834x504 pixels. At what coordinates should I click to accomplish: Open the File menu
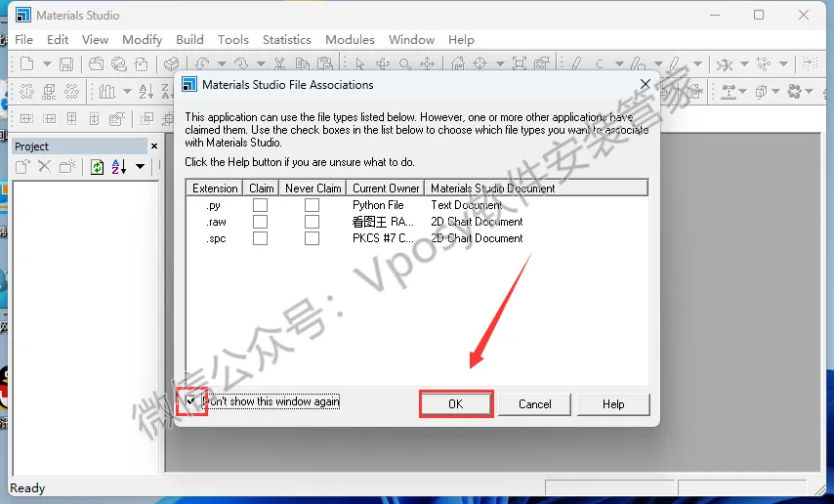24,40
